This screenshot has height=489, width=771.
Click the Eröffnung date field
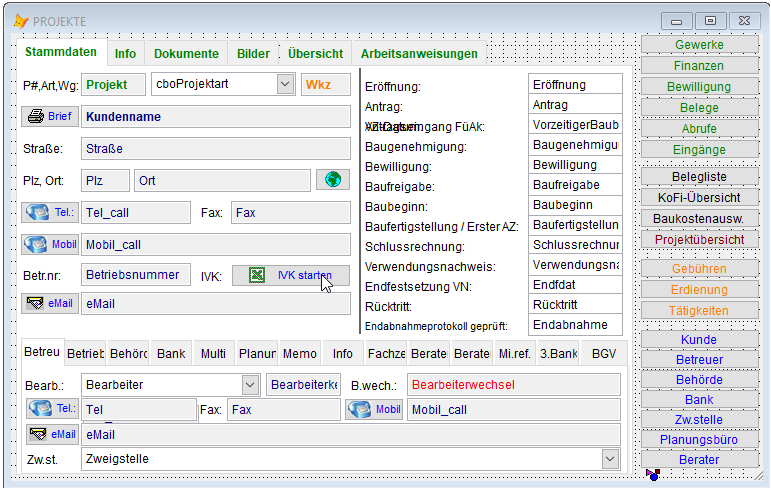pos(575,85)
